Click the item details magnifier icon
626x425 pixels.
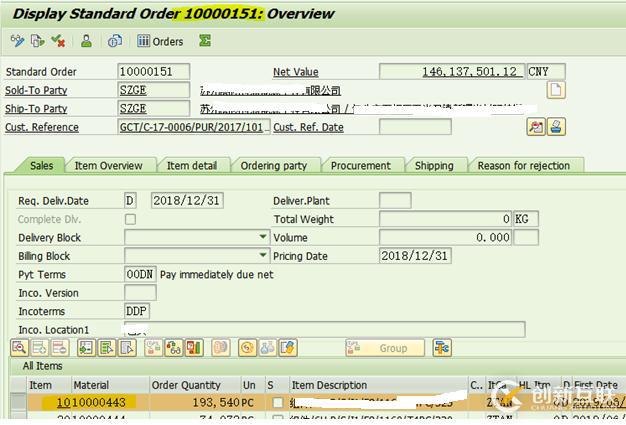18,348
